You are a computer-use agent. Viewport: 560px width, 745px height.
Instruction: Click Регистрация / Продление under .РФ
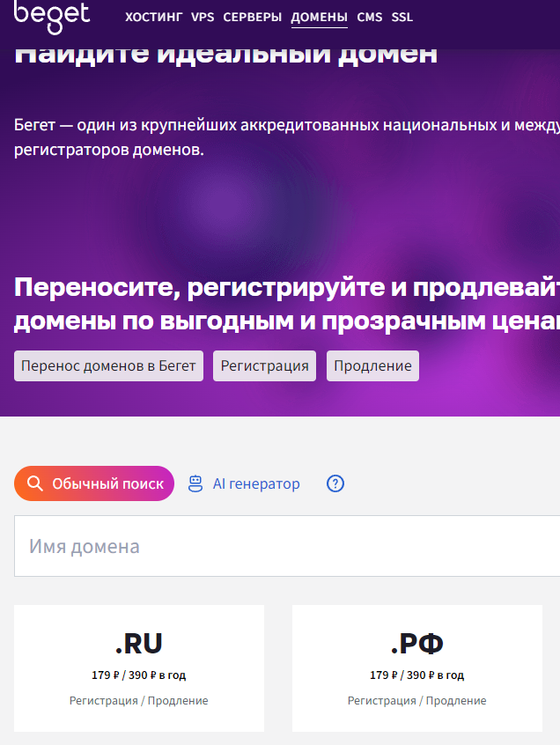tap(417, 701)
